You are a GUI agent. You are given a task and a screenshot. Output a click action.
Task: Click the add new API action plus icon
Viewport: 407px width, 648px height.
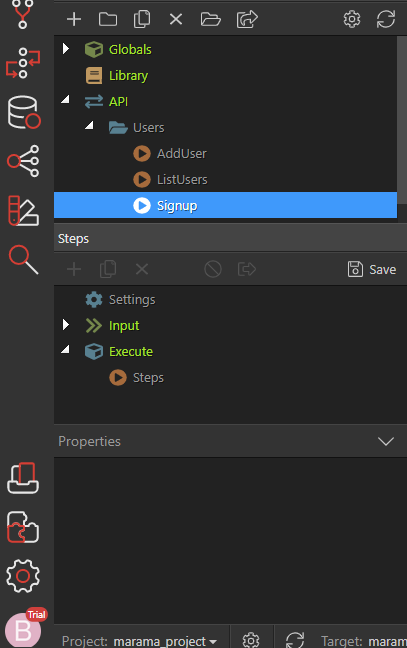74,19
